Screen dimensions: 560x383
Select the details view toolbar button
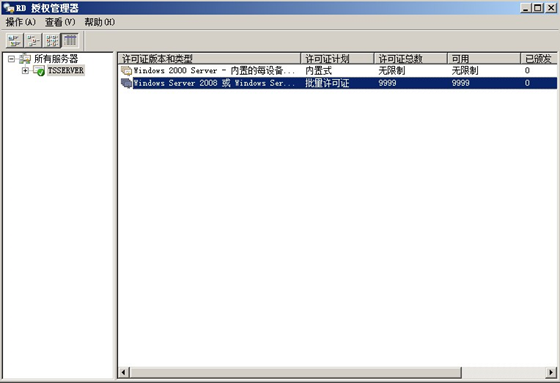[x=70, y=40]
